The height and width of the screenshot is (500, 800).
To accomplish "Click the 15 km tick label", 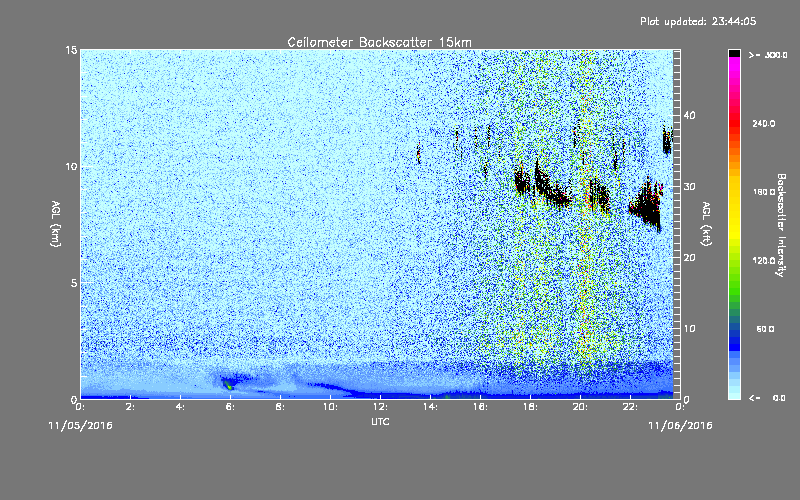I will click(x=71, y=50).
